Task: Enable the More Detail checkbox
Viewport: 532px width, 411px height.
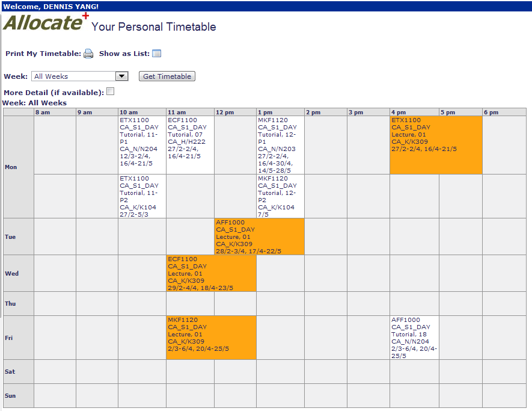Action: (x=110, y=92)
